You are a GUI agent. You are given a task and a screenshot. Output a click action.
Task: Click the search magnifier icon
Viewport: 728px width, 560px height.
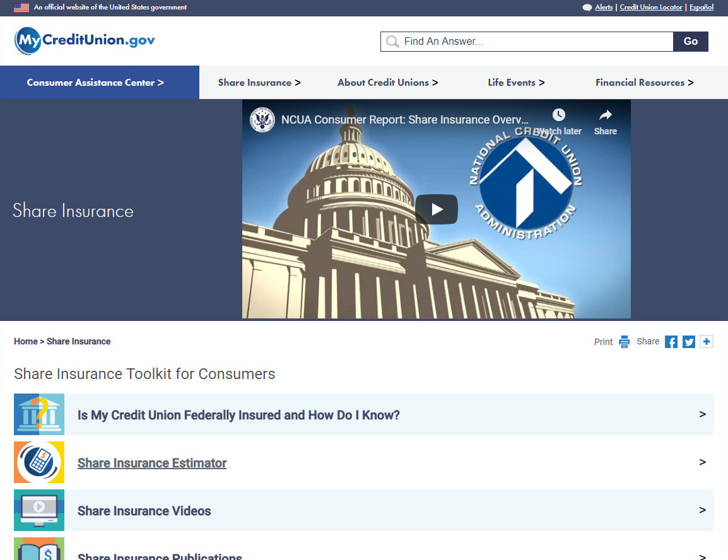pyautogui.click(x=392, y=41)
